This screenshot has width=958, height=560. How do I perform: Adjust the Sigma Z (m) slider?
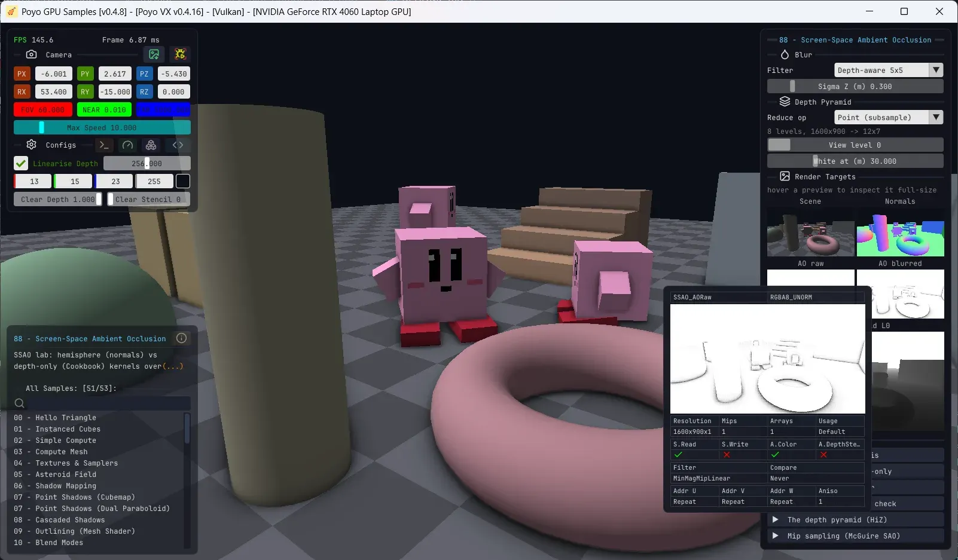pyautogui.click(x=855, y=86)
